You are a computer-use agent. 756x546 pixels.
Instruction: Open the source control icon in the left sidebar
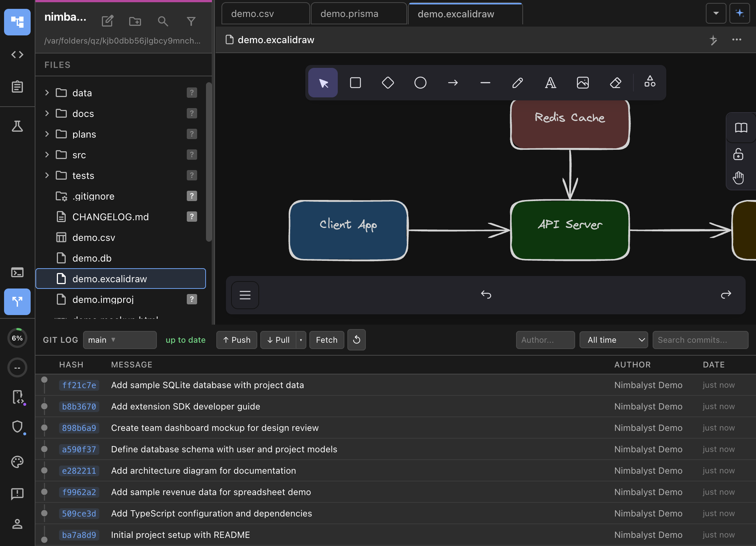tap(17, 302)
